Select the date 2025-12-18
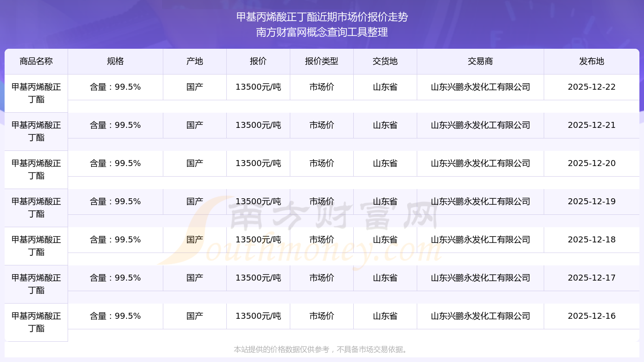This screenshot has height=362, width=644. (x=592, y=240)
